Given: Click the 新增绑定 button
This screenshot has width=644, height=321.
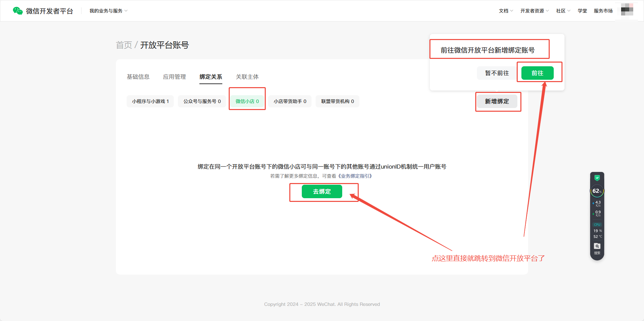Looking at the screenshot, I should coord(497,101).
